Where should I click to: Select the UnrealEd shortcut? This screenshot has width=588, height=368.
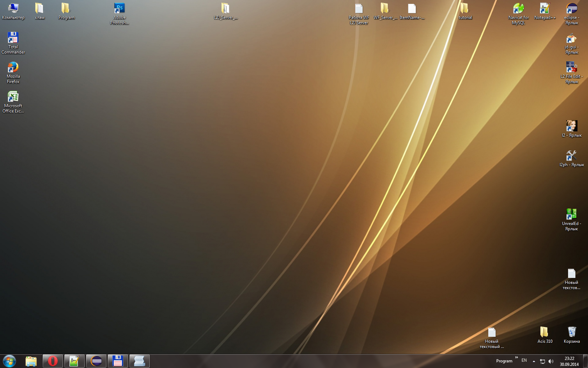572,220
